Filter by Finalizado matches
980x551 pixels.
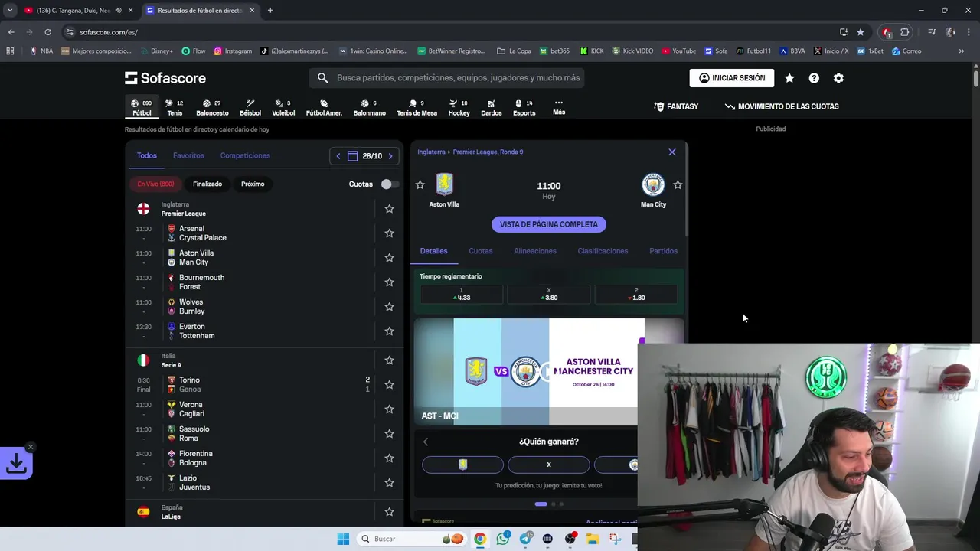[207, 184]
